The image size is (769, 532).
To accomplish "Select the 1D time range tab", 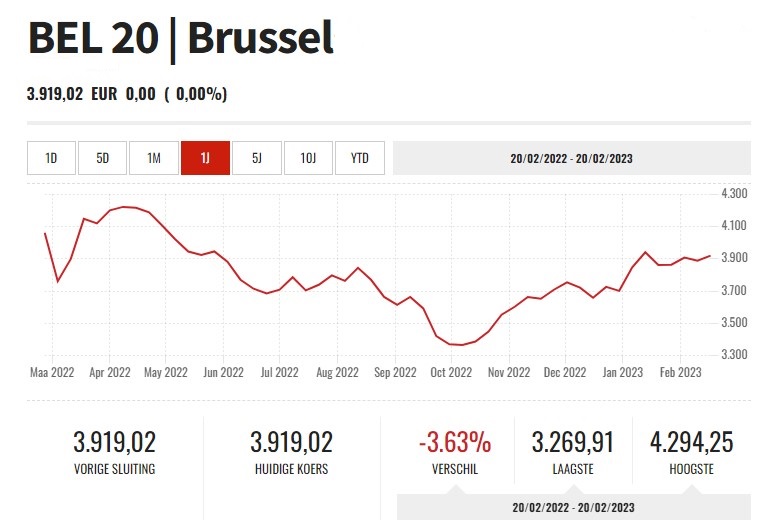I will [x=52, y=158].
